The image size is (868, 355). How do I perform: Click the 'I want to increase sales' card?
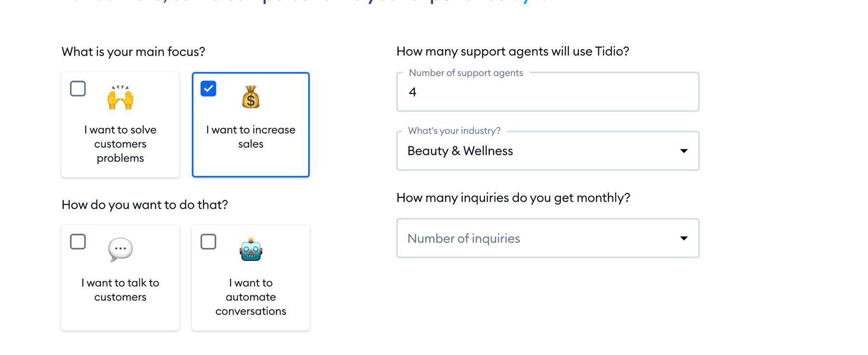point(250,124)
